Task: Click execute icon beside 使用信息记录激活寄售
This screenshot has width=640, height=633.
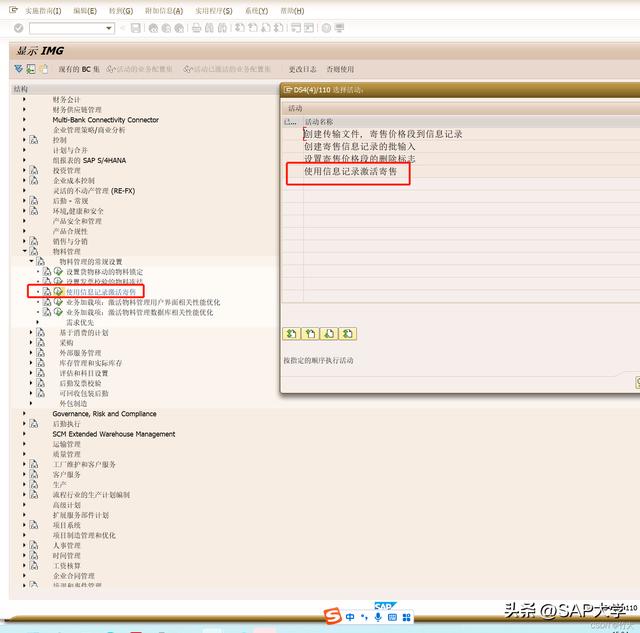Action: click(x=58, y=292)
